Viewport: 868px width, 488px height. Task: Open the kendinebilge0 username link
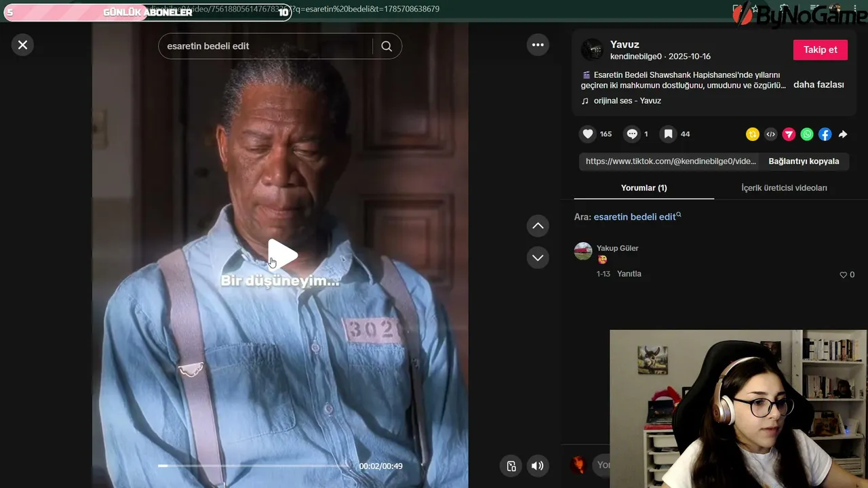point(635,56)
